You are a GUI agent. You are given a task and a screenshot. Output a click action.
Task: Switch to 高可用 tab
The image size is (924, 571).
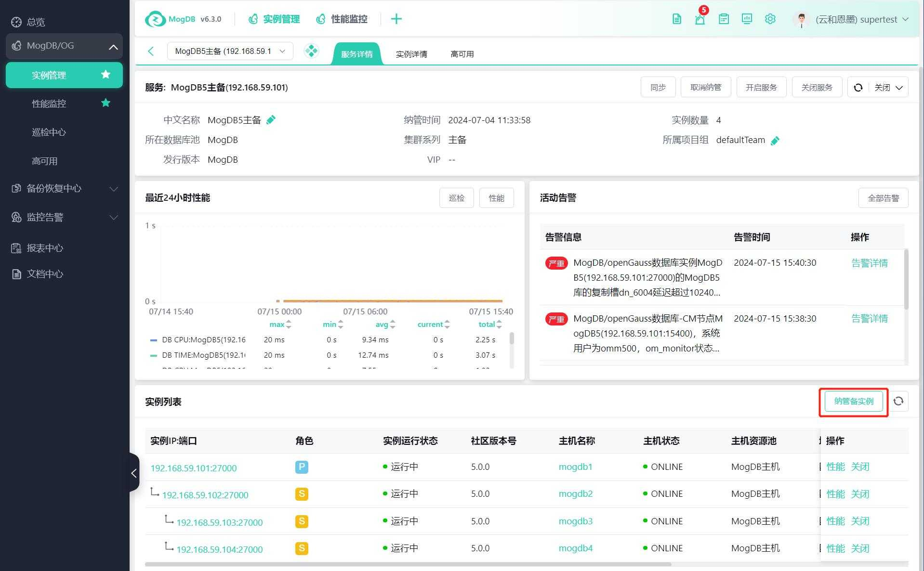click(462, 54)
